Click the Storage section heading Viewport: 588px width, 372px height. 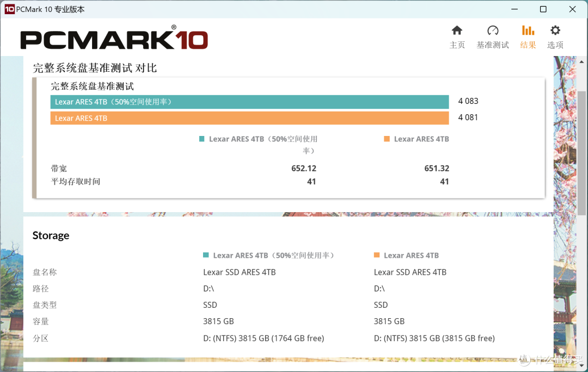click(x=51, y=235)
